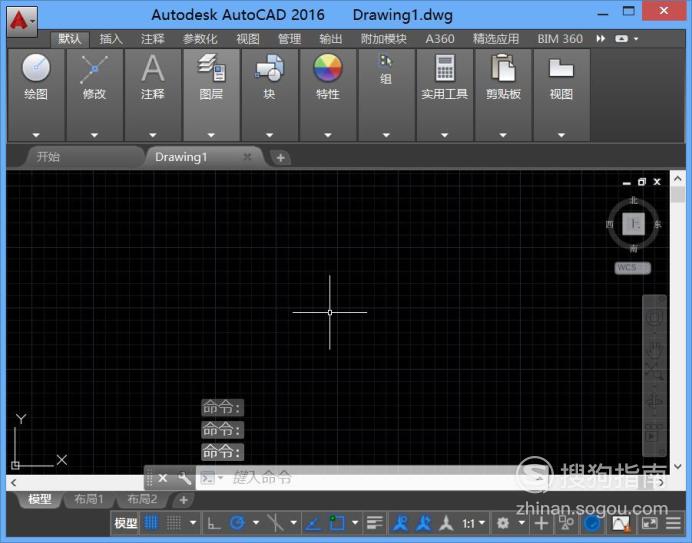Toggle isometric drafting in status bar
The height and width of the screenshot is (543, 692).
pyautogui.click(x=275, y=524)
